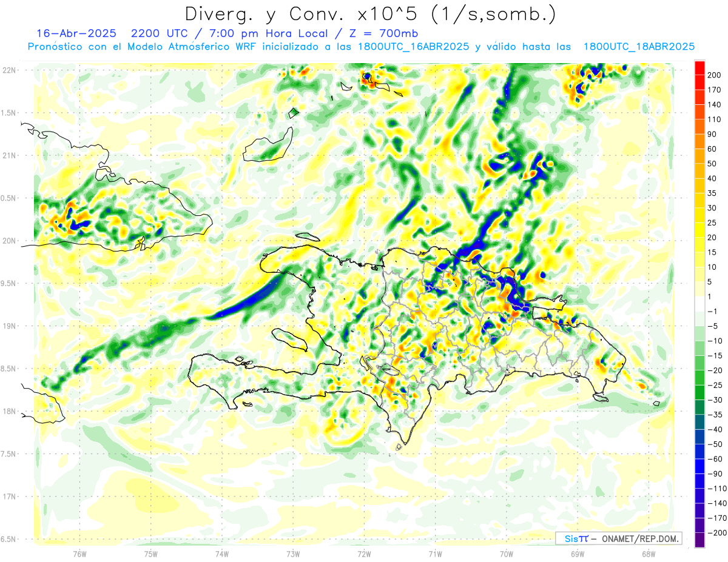The height and width of the screenshot is (562, 728).
Task: Click the 'Z = 700mb' level label
Action: point(383,33)
